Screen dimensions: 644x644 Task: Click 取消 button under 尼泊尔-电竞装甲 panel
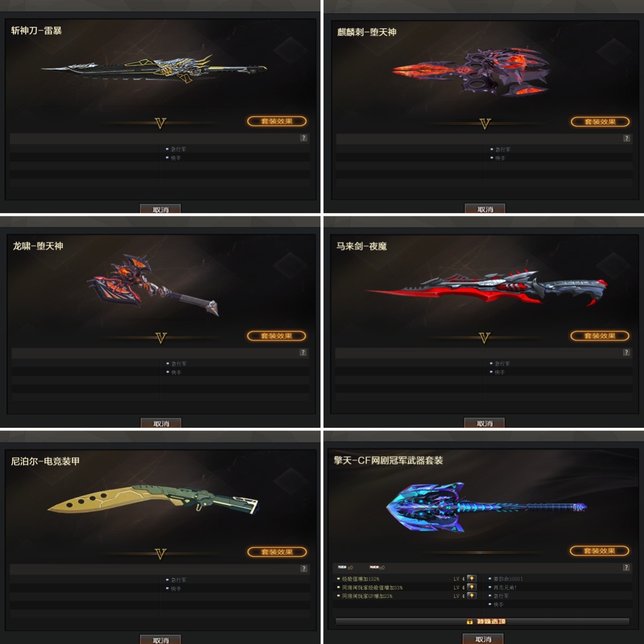160,640
